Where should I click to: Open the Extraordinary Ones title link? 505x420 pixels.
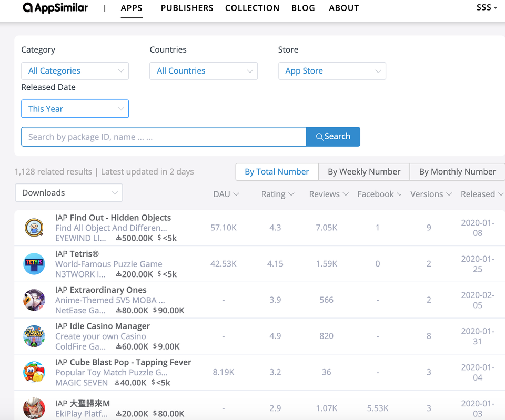tap(108, 290)
